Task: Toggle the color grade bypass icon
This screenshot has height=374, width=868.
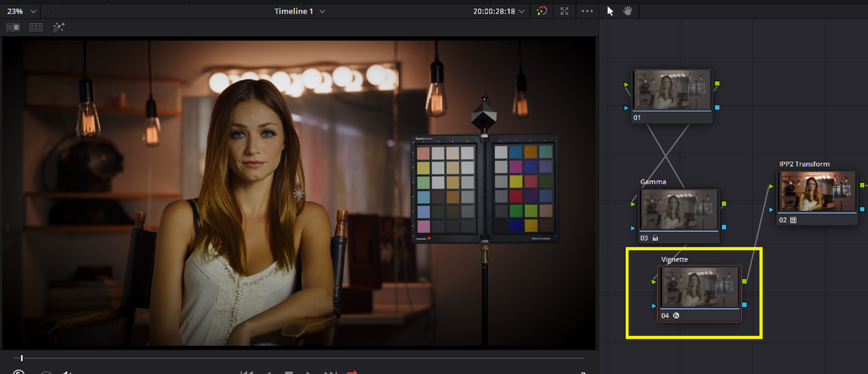Action: click(x=541, y=11)
